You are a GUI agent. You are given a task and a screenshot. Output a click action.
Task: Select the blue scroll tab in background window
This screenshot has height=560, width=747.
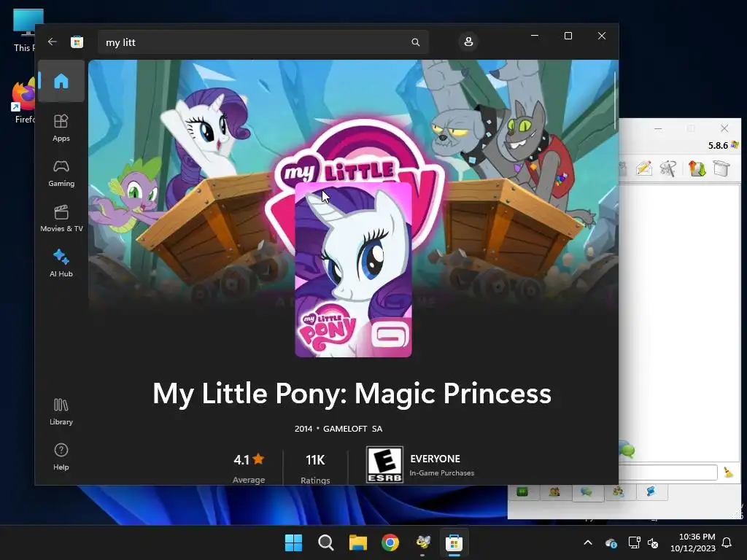tap(651, 492)
